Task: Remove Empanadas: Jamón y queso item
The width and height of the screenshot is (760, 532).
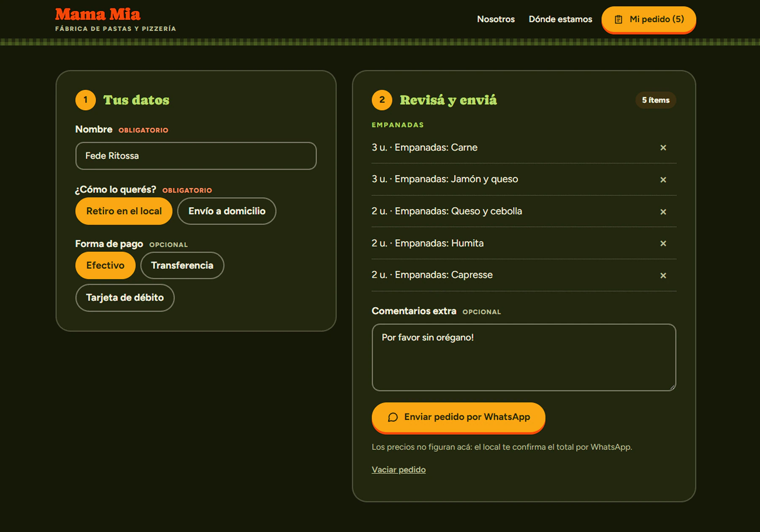Action: coord(663,180)
